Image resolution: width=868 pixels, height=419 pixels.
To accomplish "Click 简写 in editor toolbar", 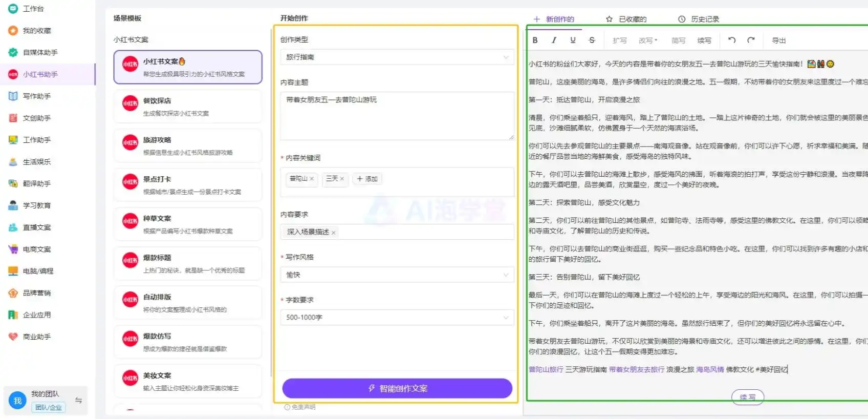I will (x=678, y=40).
